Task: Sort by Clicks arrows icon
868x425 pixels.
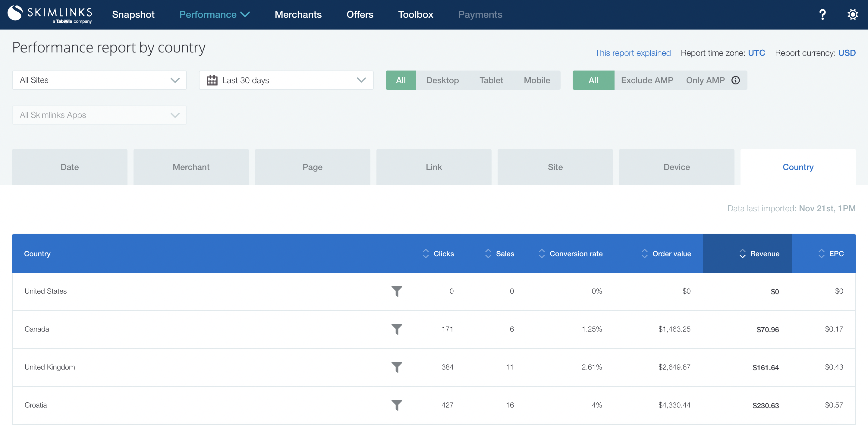Action: click(426, 254)
